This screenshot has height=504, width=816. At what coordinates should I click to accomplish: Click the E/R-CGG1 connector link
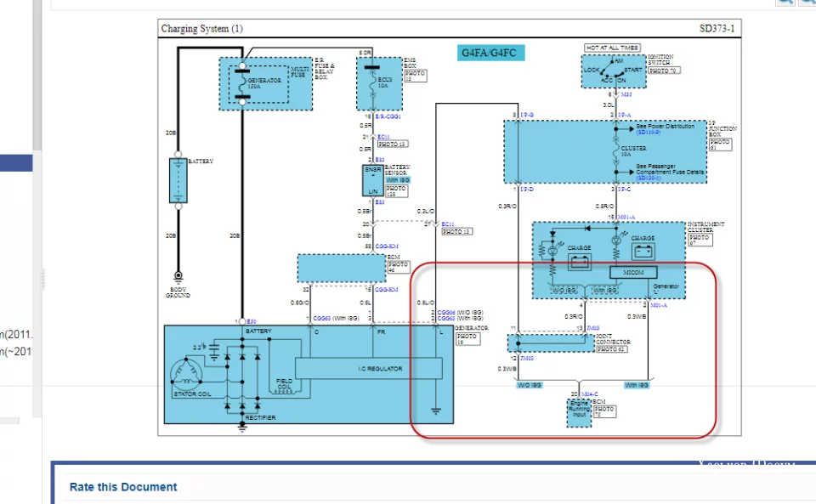(388, 116)
